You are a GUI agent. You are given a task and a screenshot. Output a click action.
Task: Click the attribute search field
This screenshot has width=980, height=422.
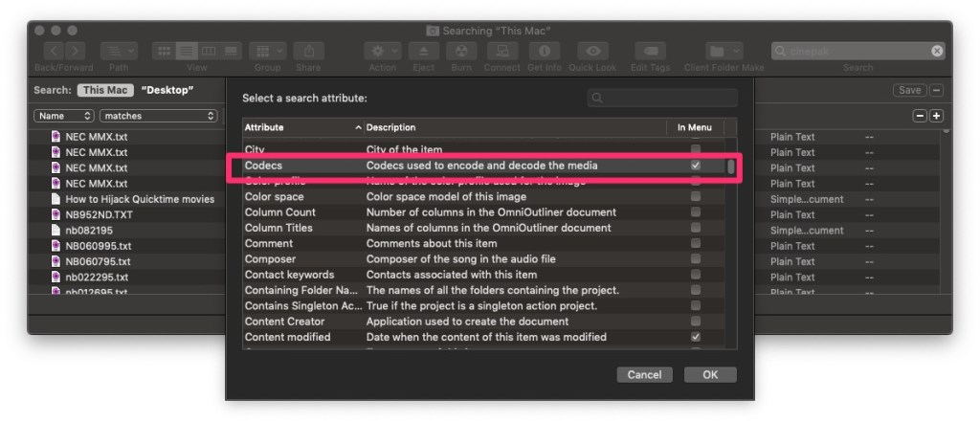663,98
